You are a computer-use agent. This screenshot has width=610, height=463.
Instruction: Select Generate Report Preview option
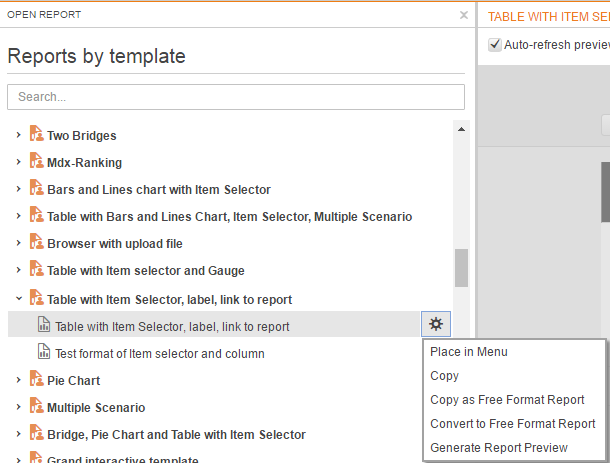coord(499,448)
